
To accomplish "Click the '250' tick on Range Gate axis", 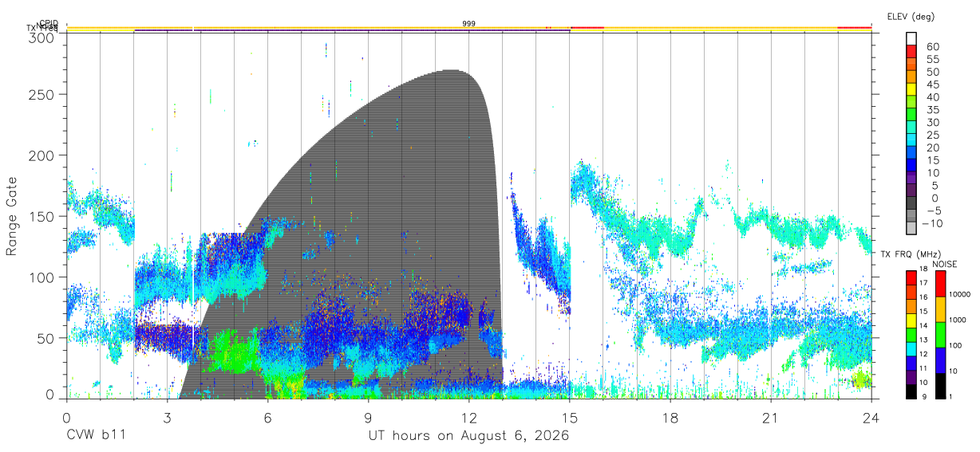I will (40, 95).
